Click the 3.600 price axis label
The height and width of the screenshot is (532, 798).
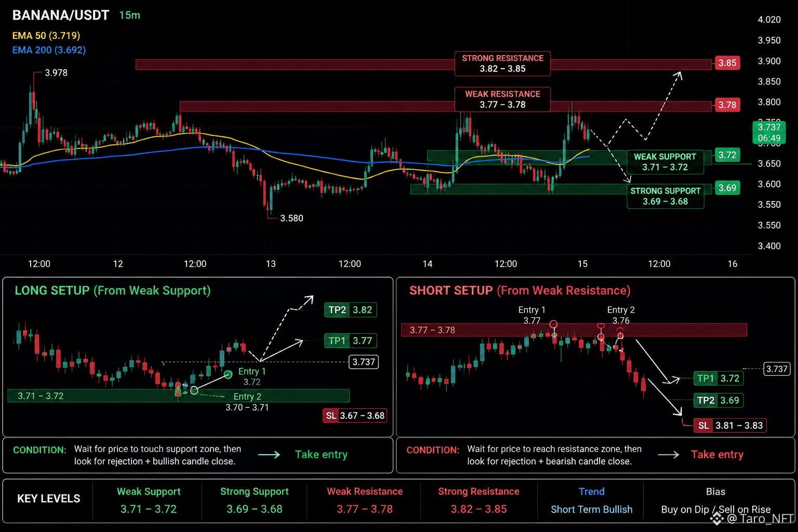click(x=769, y=184)
